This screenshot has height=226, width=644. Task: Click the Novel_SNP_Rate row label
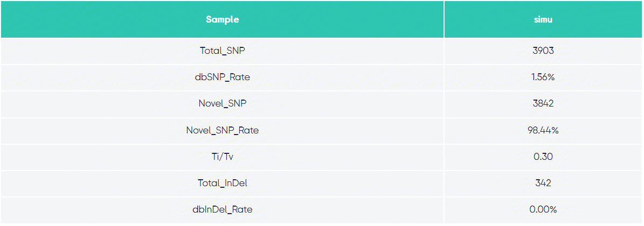tap(222, 130)
